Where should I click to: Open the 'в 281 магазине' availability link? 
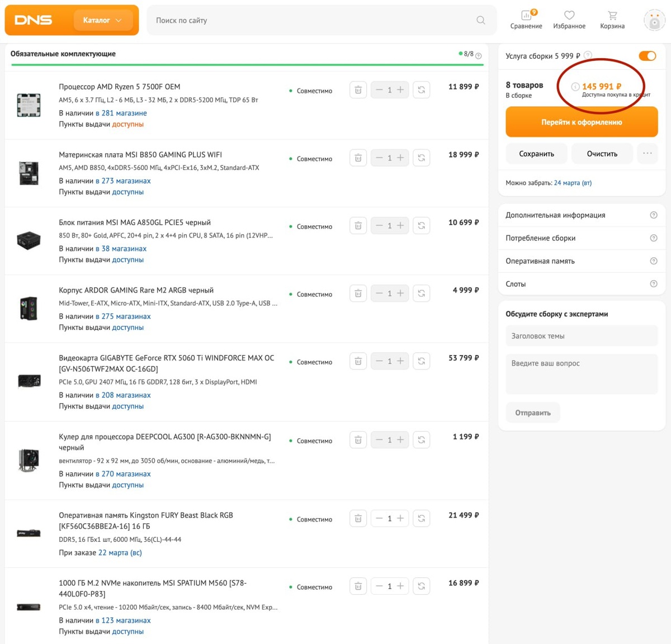pyautogui.click(x=121, y=113)
